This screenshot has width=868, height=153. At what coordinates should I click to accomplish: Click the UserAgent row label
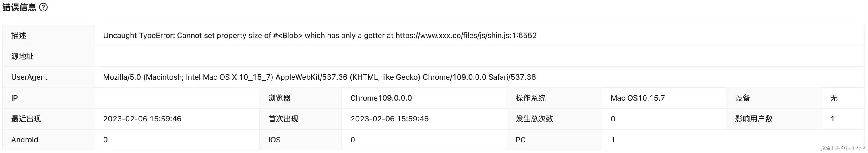pyautogui.click(x=29, y=77)
